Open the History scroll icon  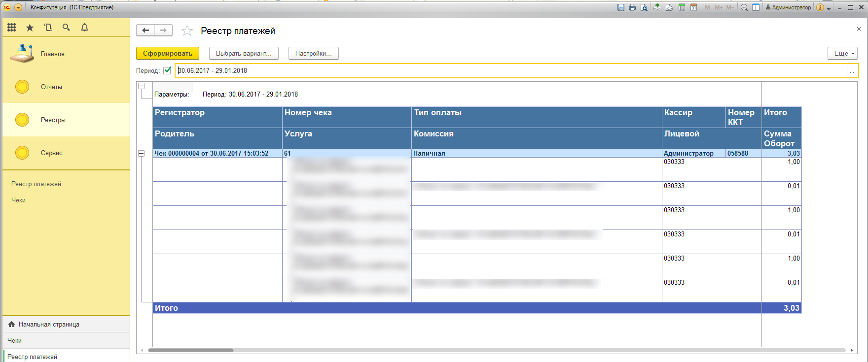pyautogui.click(x=48, y=28)
